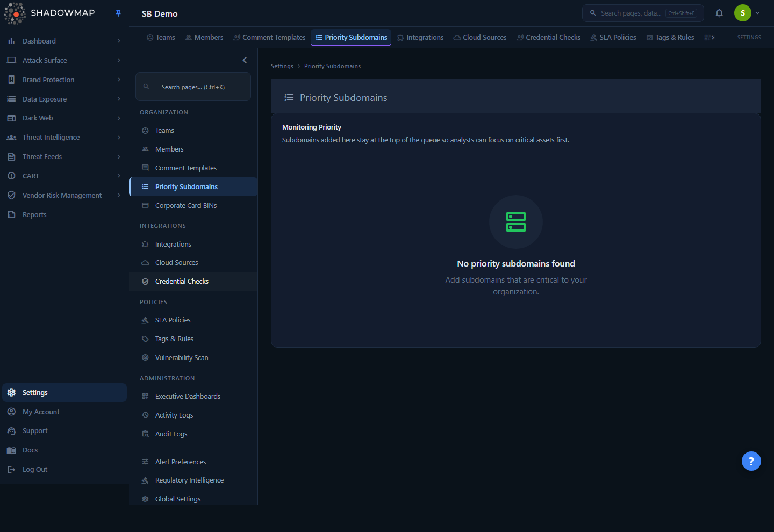Click Settings breadcrumb link
774x532 pixels.
[282, 66]
